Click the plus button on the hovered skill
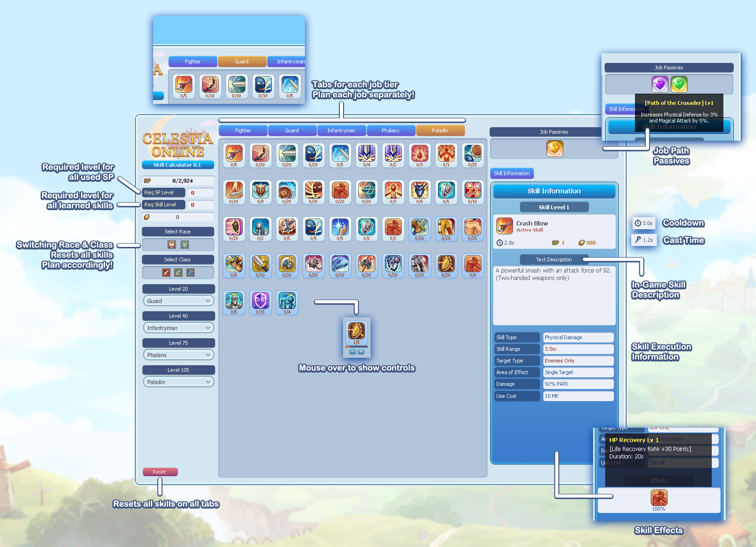Screen dimensions: 756x547 point(361,352)
